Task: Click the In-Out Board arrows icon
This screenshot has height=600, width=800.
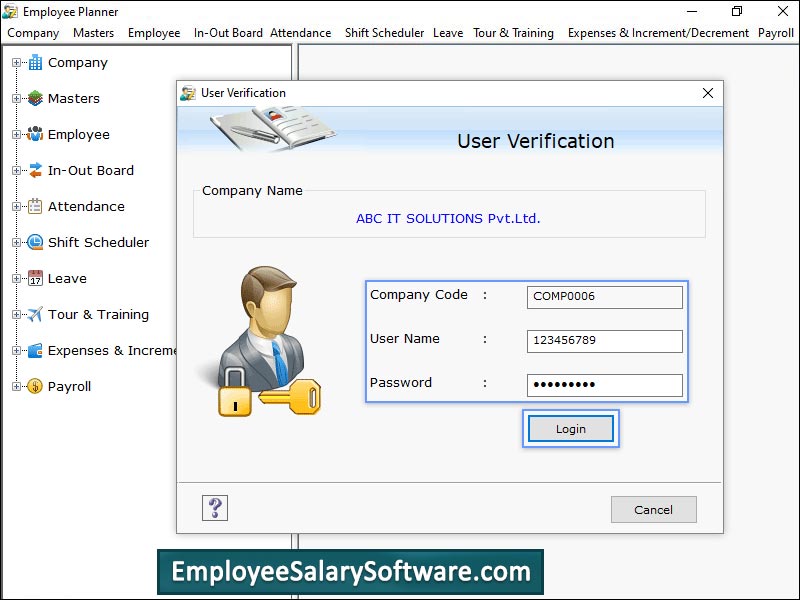Action: (35, 170)
